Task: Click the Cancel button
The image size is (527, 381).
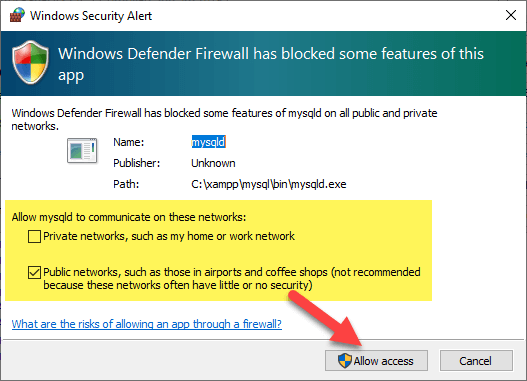Action: coord(476,361)
